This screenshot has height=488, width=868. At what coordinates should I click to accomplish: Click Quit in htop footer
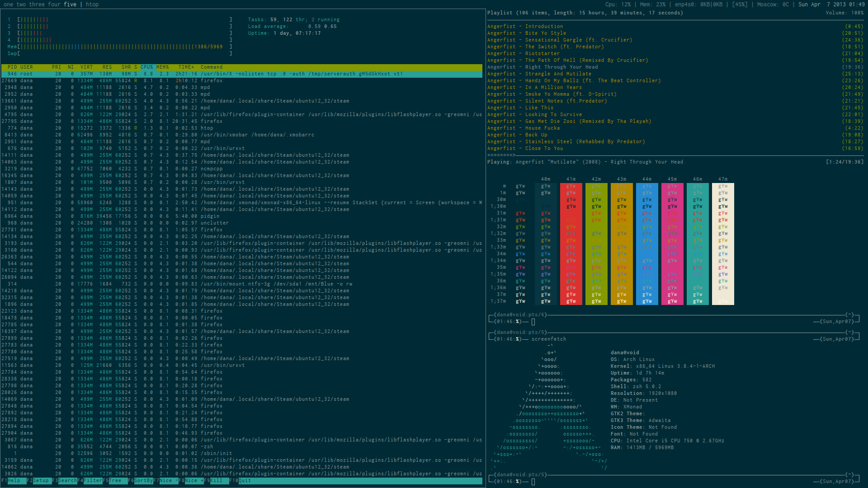point(245,481)
